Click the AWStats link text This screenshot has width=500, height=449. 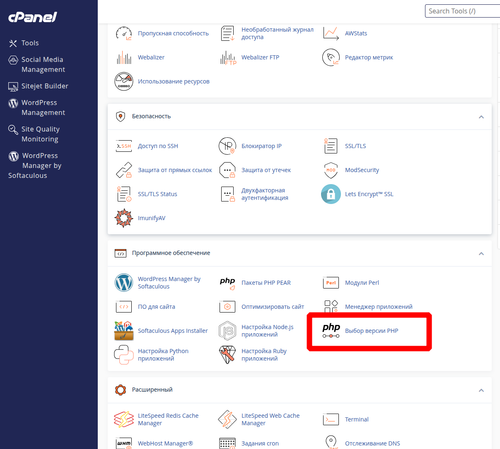pos(356,33)
